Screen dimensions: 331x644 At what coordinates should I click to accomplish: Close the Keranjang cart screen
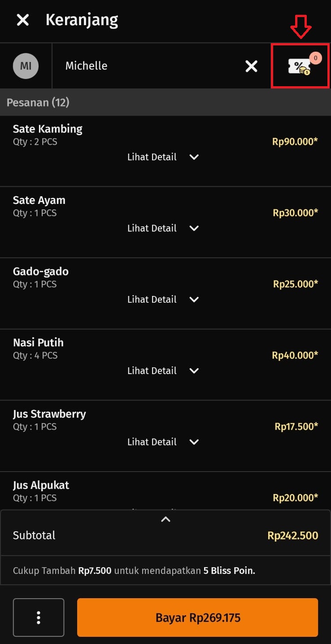pyautogui.click(x=22, y=20)
